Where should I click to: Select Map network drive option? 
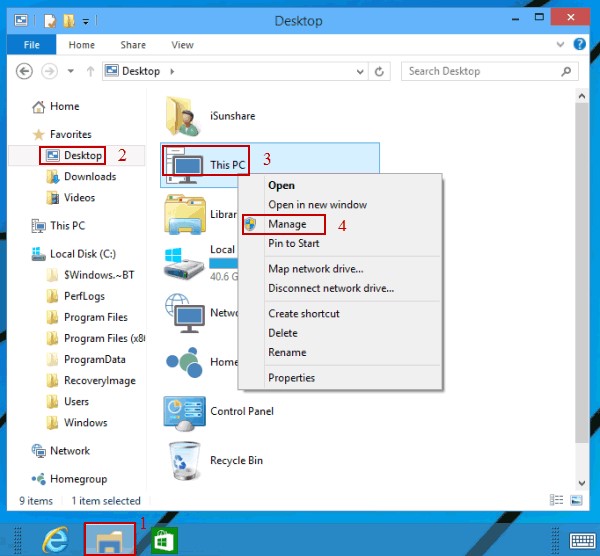tap(315, 269)
